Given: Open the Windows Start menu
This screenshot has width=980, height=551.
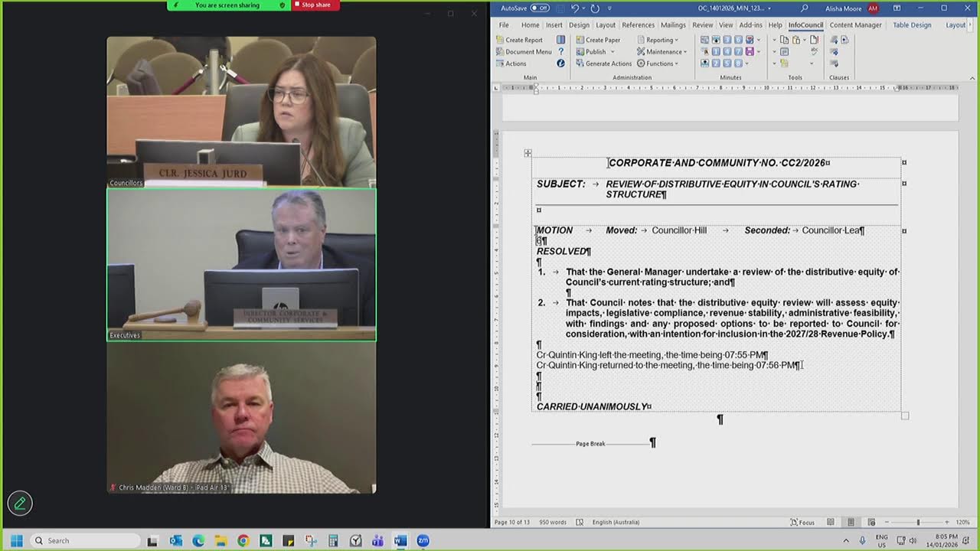Looking at the screenshot, I should tap(16, 540).
